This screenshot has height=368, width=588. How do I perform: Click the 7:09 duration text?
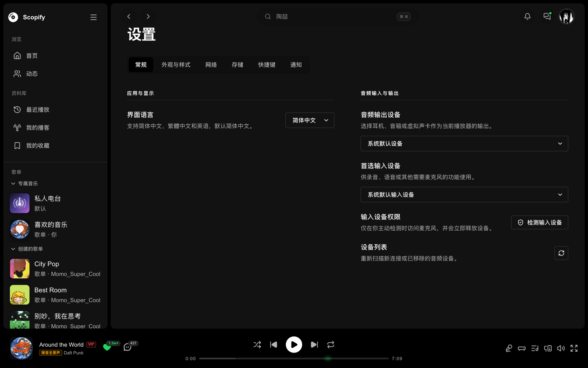click(397, 359)
